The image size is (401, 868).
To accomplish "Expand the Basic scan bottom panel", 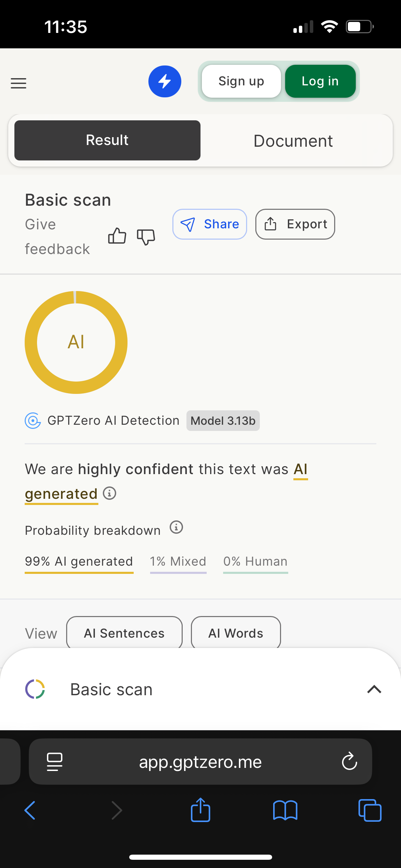I will click(x=374, y=689).
